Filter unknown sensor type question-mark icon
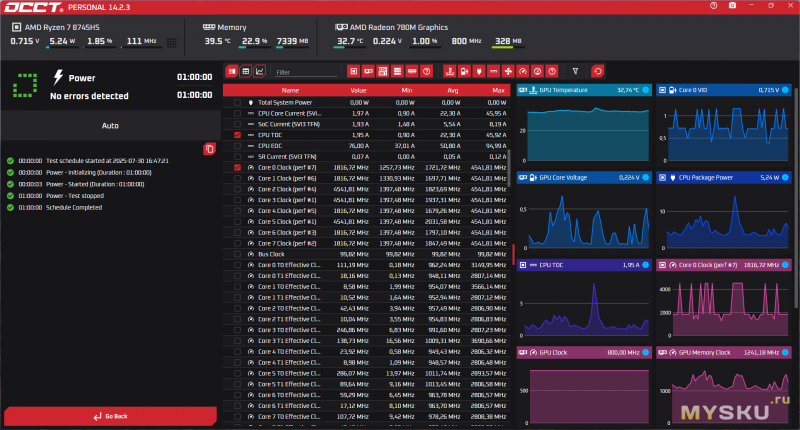This screenshot has width=800, height=430. point(552,71)
